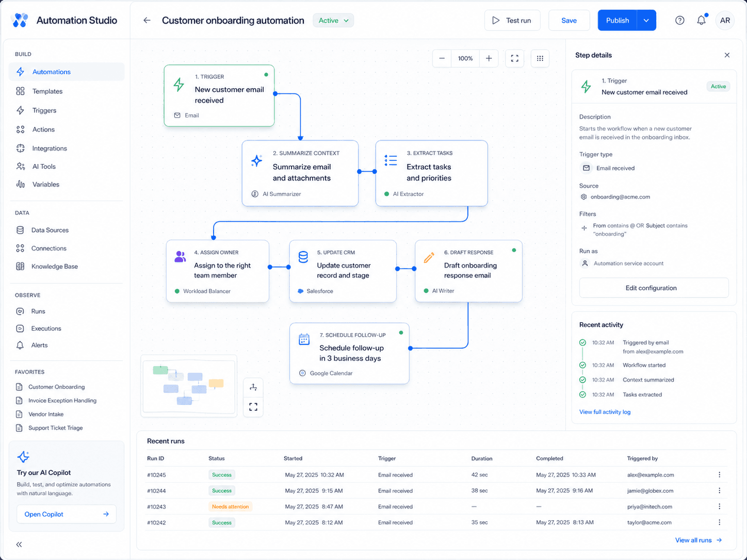Select the Draft onboarding response email node

point(468,271)
